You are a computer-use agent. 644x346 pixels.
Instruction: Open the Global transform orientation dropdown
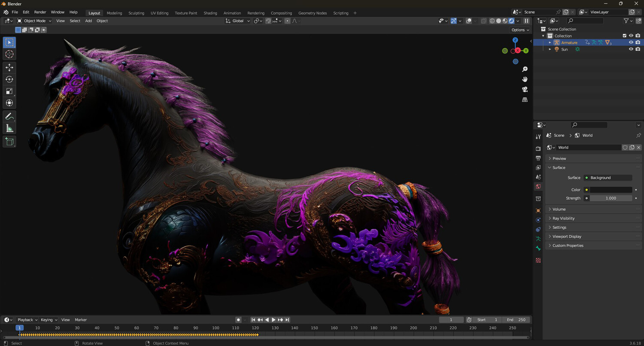(x=237, y=21)
